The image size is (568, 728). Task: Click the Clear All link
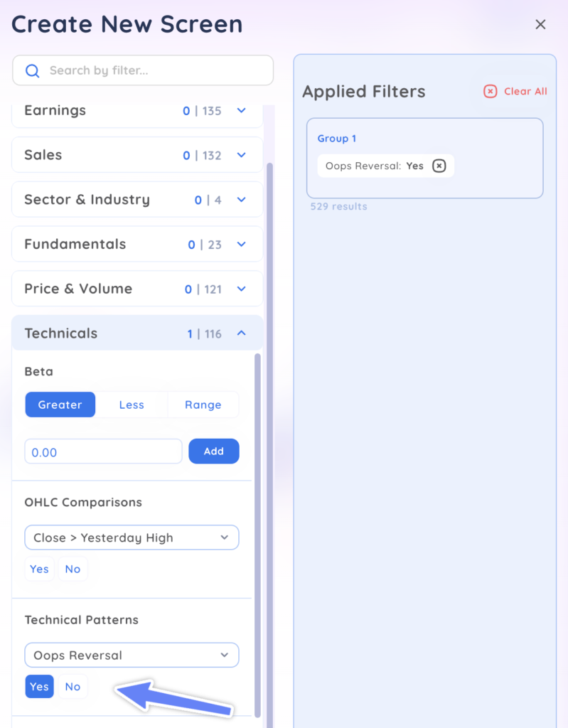pyautogui.click(x=525, y=91)
